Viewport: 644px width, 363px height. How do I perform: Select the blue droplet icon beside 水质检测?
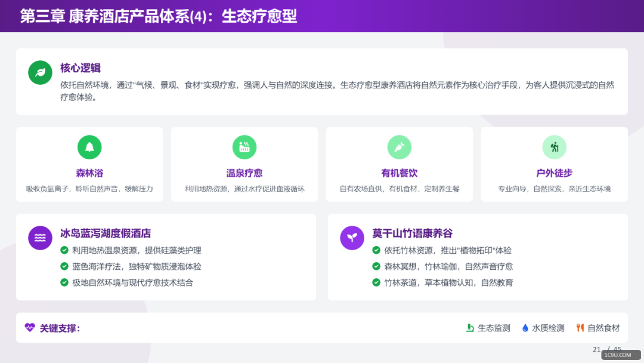(525, 328)
